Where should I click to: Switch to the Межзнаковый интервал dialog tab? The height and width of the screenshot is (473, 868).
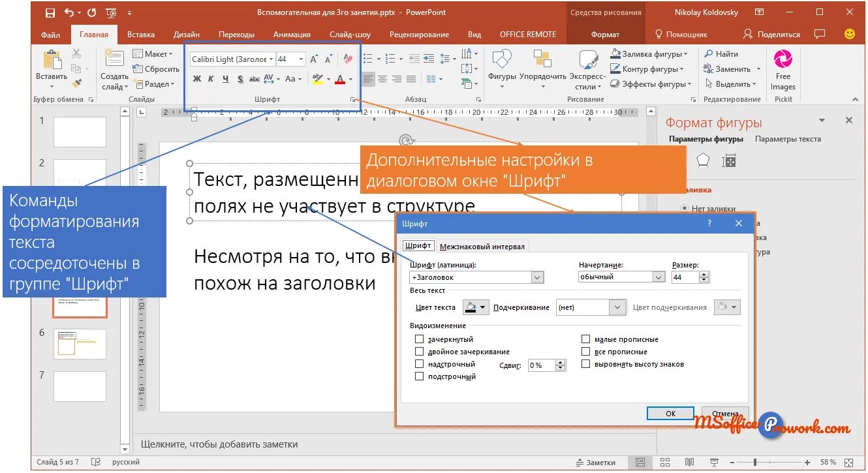coord(482,247)
